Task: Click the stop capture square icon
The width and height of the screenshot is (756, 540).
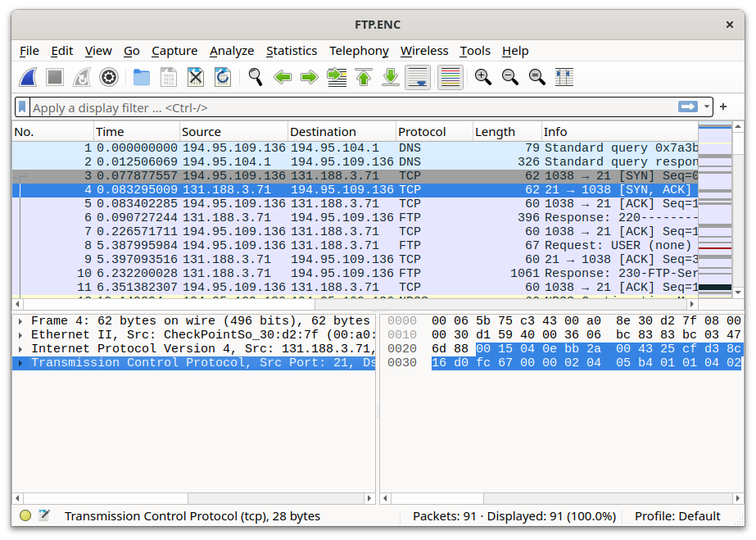Action: tap(55, 77)
